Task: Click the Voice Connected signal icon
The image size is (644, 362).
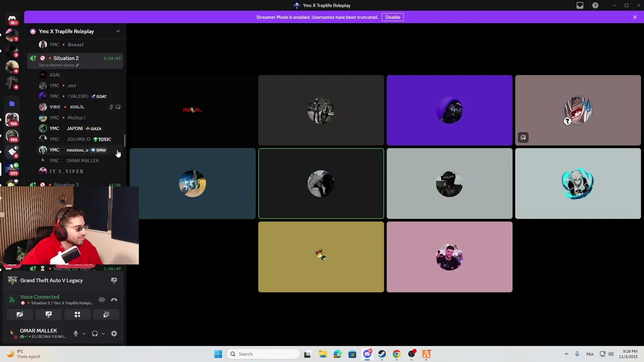Action: coord(12,300)
